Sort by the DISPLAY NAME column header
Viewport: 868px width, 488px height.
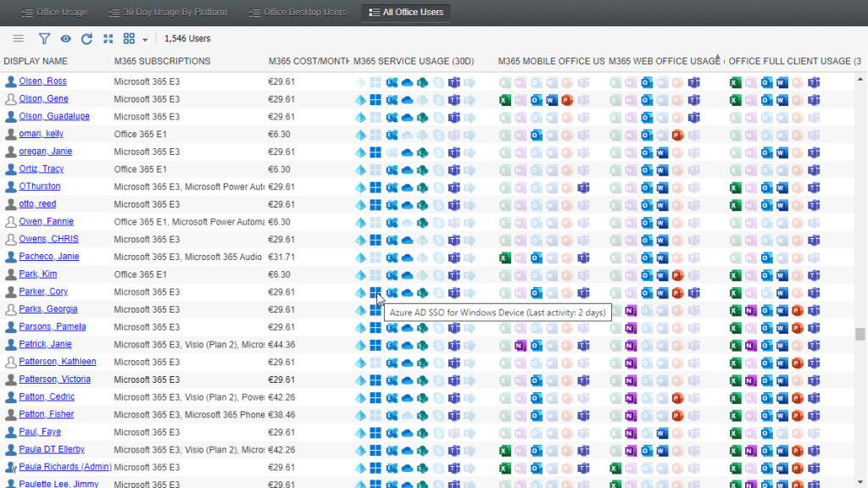(x=36, y=61)
